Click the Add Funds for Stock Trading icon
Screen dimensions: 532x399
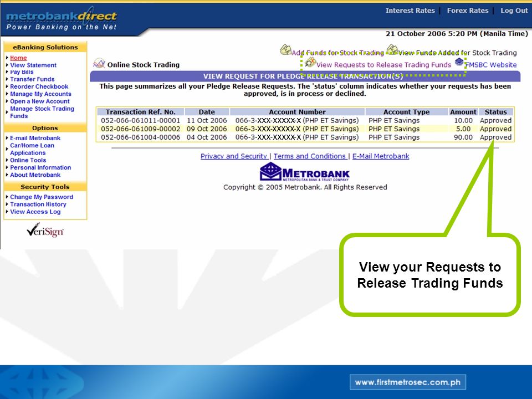tap(285, 49)
